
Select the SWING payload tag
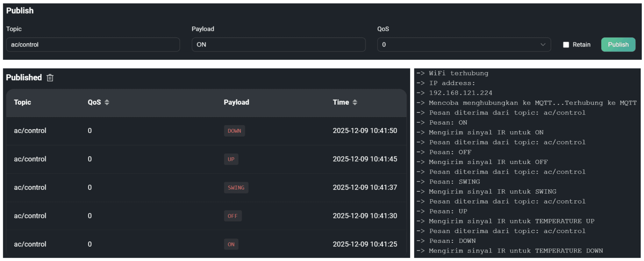coord(236,187)
